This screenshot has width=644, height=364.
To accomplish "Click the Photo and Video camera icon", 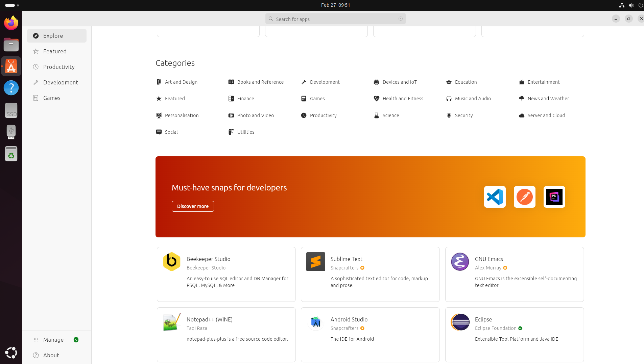I will click(x=231, y=115).
